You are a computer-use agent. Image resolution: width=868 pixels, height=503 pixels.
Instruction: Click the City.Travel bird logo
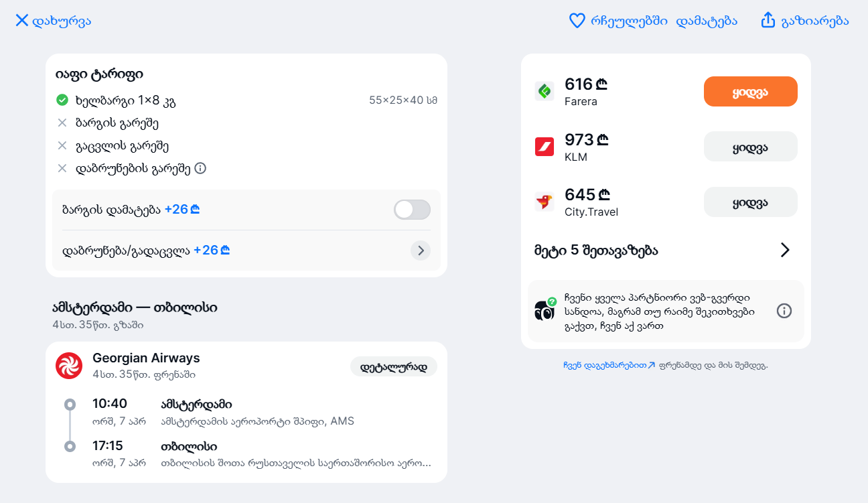[x=545, y=202]
